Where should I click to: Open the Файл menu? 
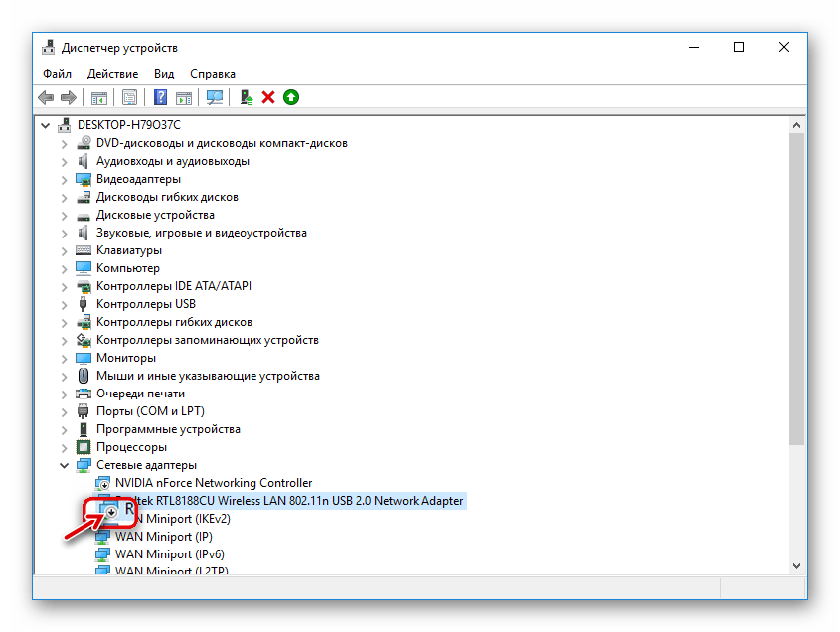point(57,74)
